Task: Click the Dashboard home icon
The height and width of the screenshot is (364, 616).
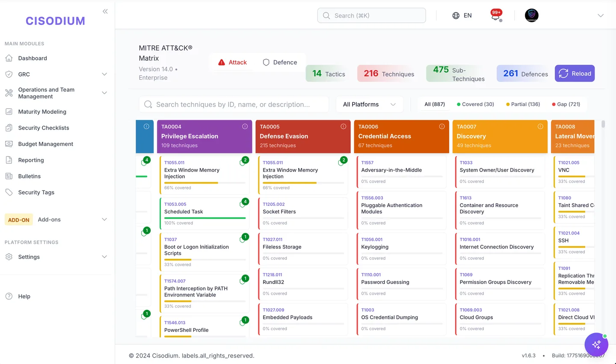Action: click(9, 58)
